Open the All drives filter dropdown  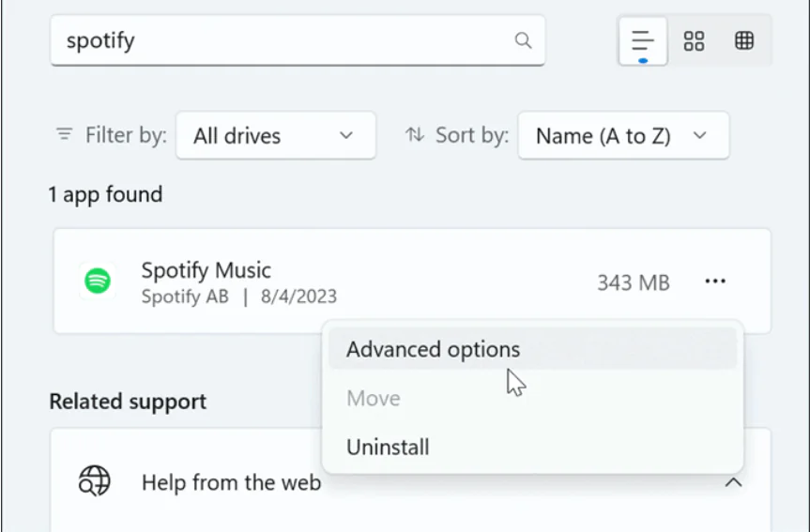[275, 135]
